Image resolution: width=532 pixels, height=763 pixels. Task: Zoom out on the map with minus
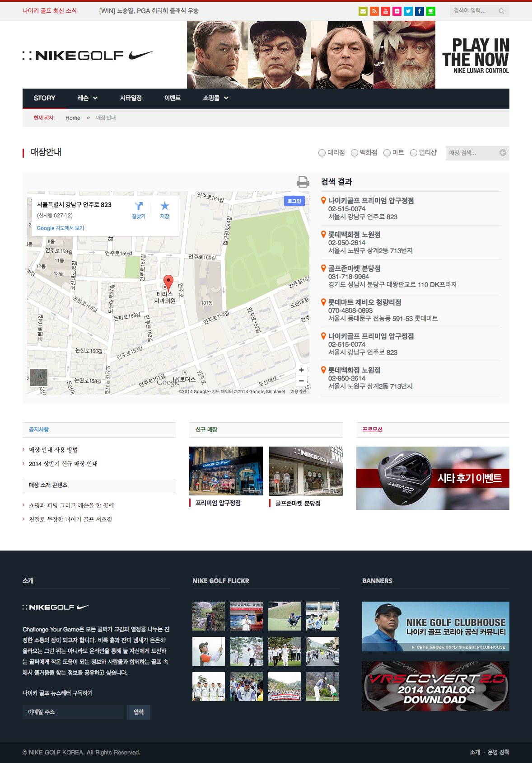(301, 381)
